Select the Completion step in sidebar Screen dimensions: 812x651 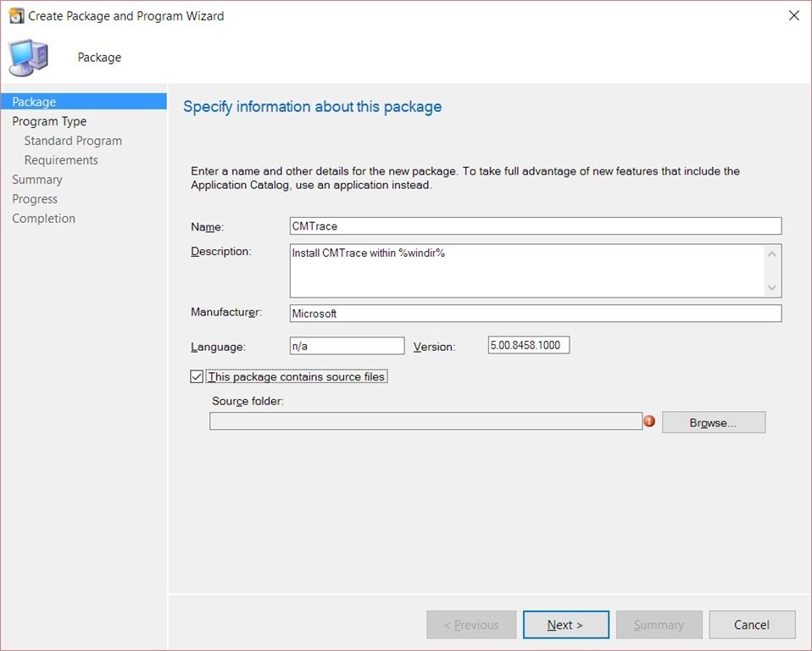tap(43, 219)
